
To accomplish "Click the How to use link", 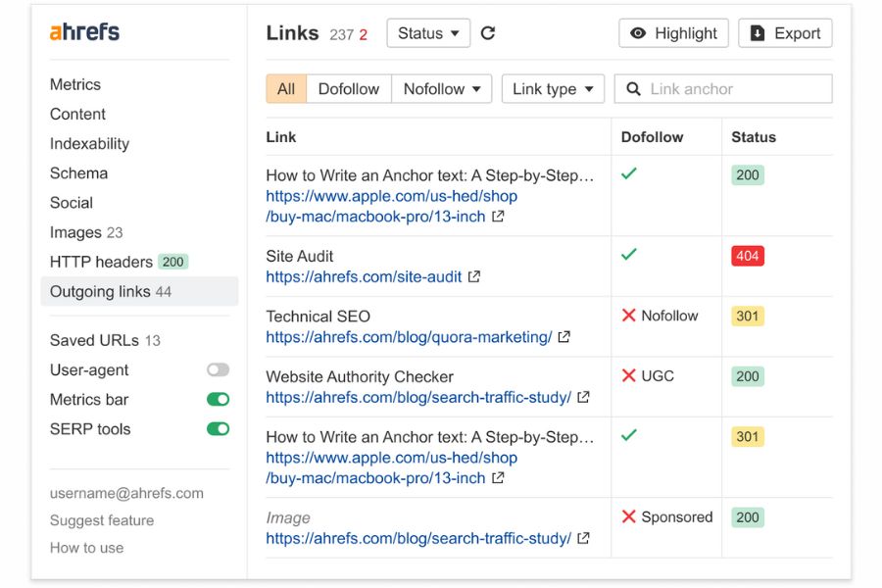I will pyautogui.click(x=86, y=548).
